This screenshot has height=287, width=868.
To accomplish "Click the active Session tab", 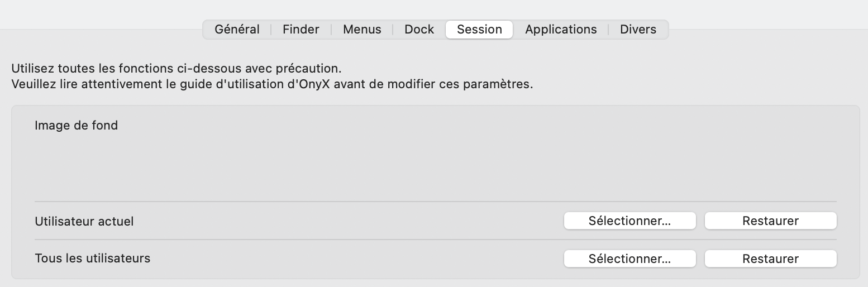I will [479, 30].
